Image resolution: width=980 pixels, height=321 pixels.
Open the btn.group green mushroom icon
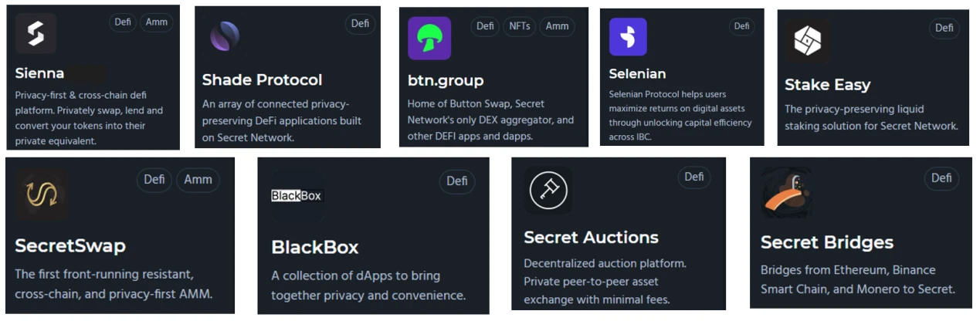pos(429,38)
